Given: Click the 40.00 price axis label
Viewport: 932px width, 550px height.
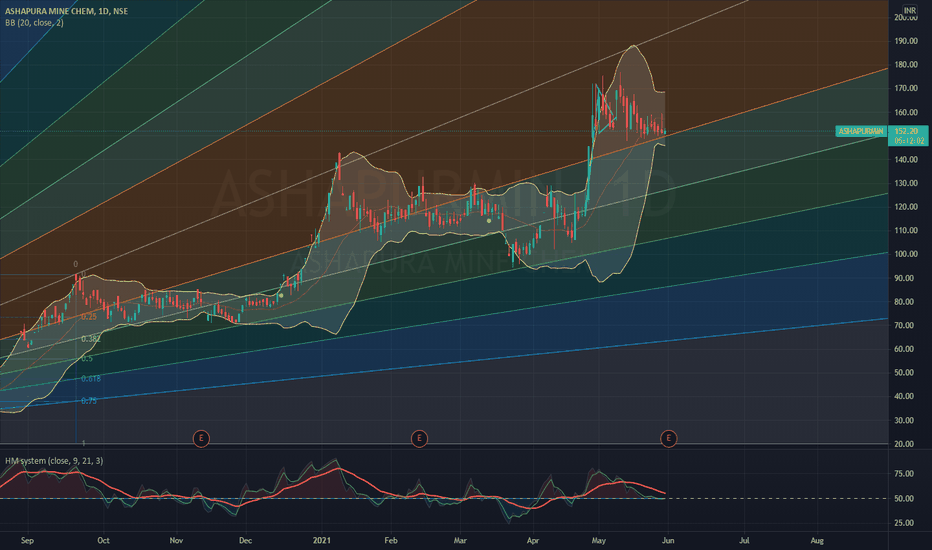Looking at the screenshot, I should (906, 396).
